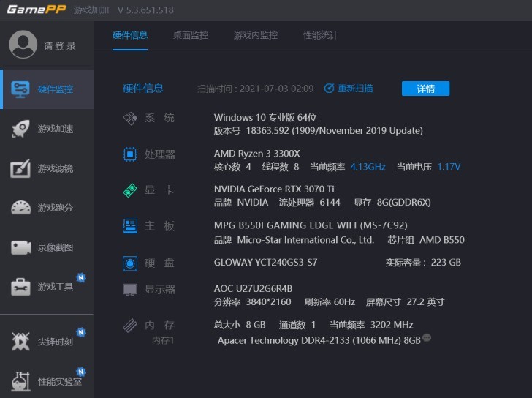Screen dimensions: 532x398
Task: Click the 1.17V voltage value
Action: tap(449, 167)
